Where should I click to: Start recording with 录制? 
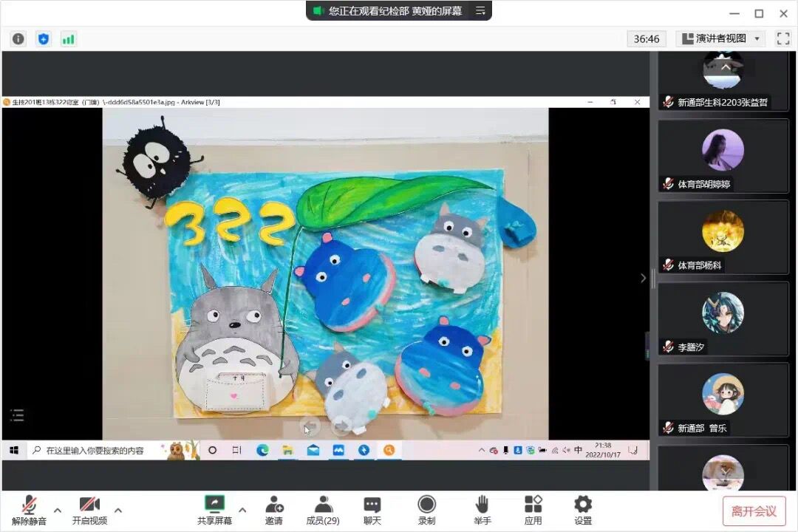[426, 510]
